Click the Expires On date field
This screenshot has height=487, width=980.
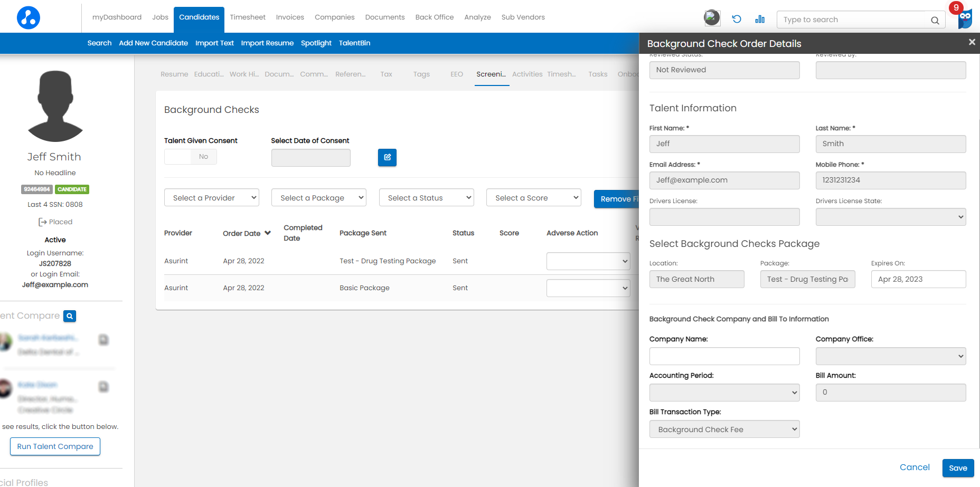click(918, 279)
